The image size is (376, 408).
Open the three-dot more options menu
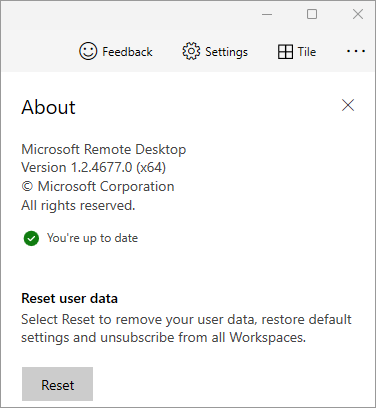356,51
